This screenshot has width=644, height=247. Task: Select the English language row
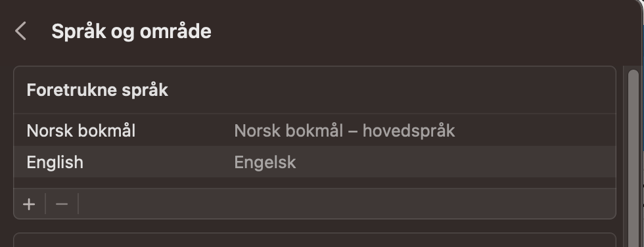315,162
